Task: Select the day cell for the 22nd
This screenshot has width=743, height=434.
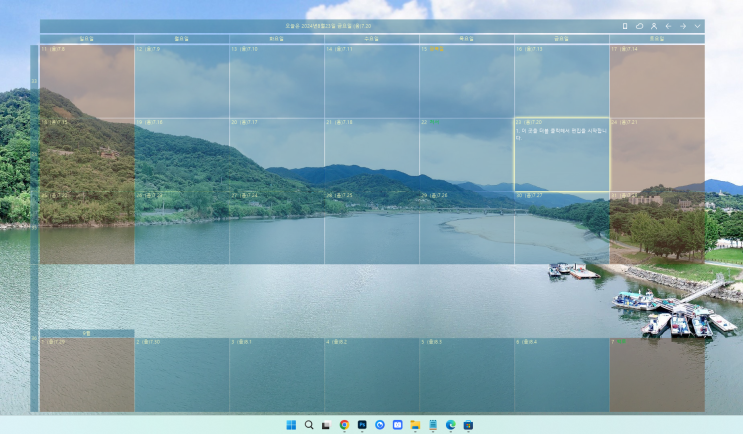Action: [467, 155]
